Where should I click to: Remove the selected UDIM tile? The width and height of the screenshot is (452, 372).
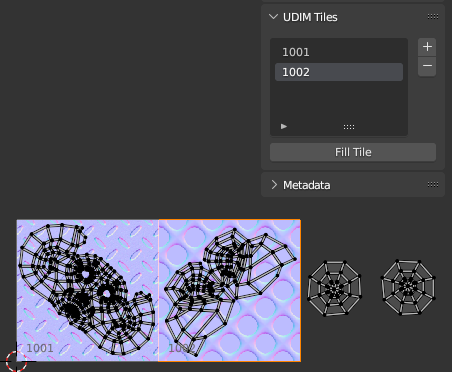pyautogui.click(x=427, y=66)
